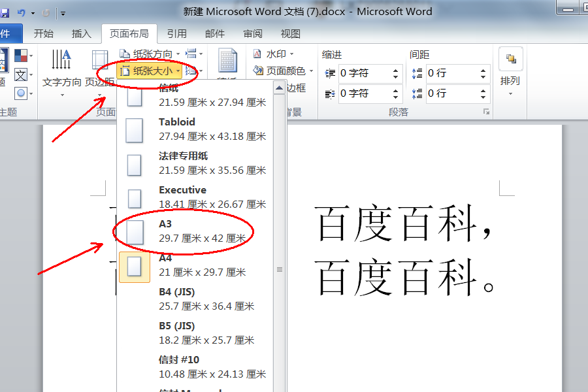Select A3 29.7 x 42 paper size
Viewport: 588px width, 392px height.
click(x=196, y=231)
